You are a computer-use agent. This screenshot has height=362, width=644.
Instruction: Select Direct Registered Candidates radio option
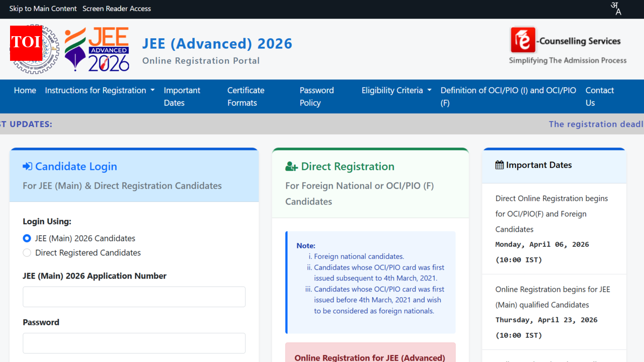[x=27, y=253]
